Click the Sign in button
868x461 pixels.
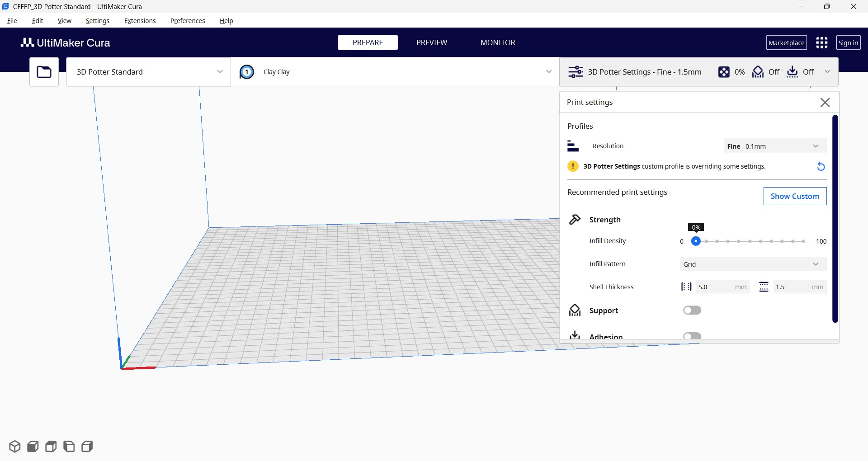click(848, 42)
